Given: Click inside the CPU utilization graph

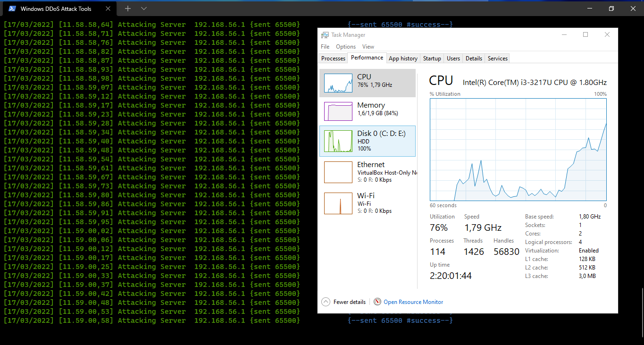Looking at the screenshot, I should point(518,151).
